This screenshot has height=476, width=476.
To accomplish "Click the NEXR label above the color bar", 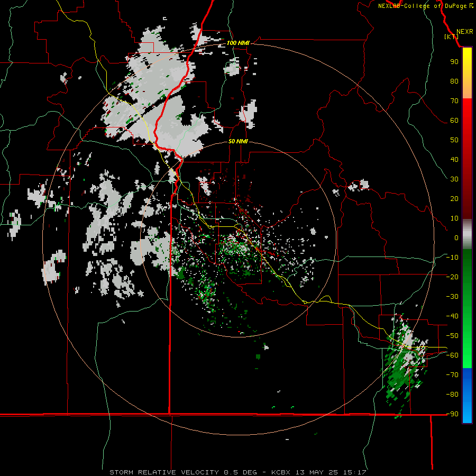I will coord(465,32).
